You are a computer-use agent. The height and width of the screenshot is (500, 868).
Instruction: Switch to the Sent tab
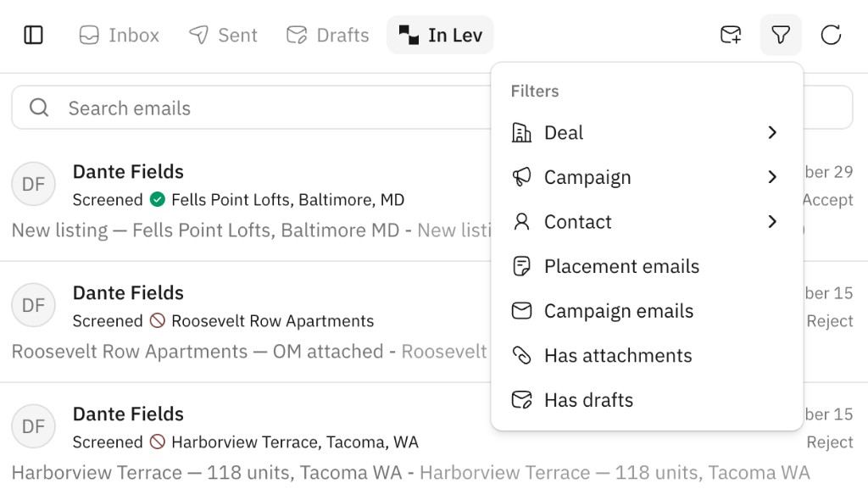(223, 35)
